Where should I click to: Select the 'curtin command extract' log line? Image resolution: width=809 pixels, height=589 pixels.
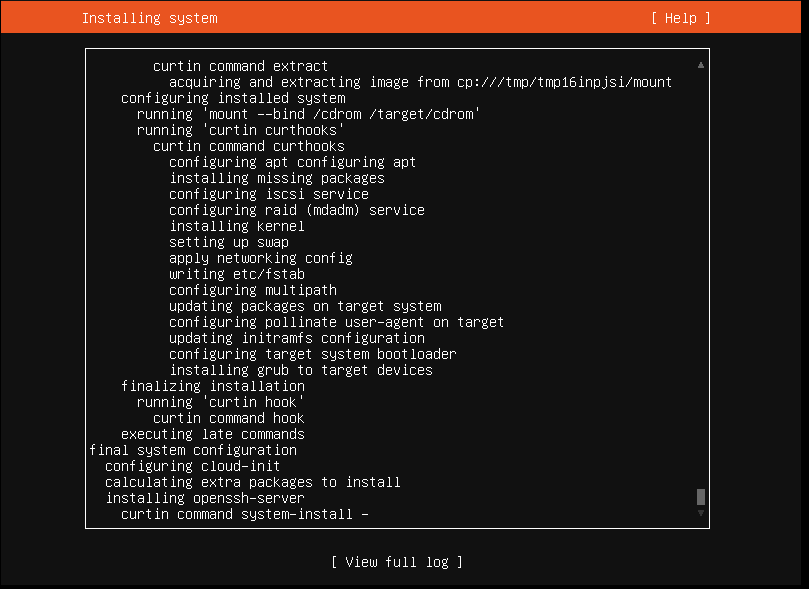(240, 66)
